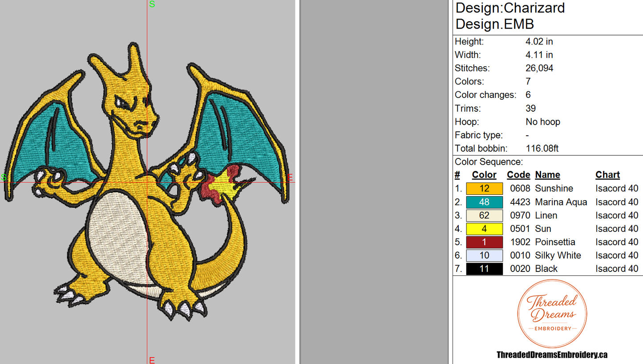The image size is (643, 364).
Task: Click 'Isacord 40' in the Black row
Action: pyautogui.click(x=617, y=269)
